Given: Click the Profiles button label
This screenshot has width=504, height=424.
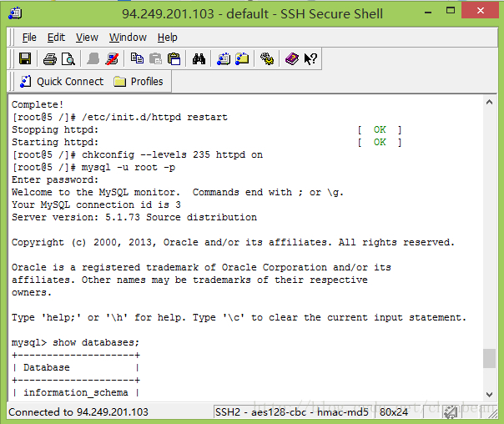Looking at the screenshot, I should point(147,82).
